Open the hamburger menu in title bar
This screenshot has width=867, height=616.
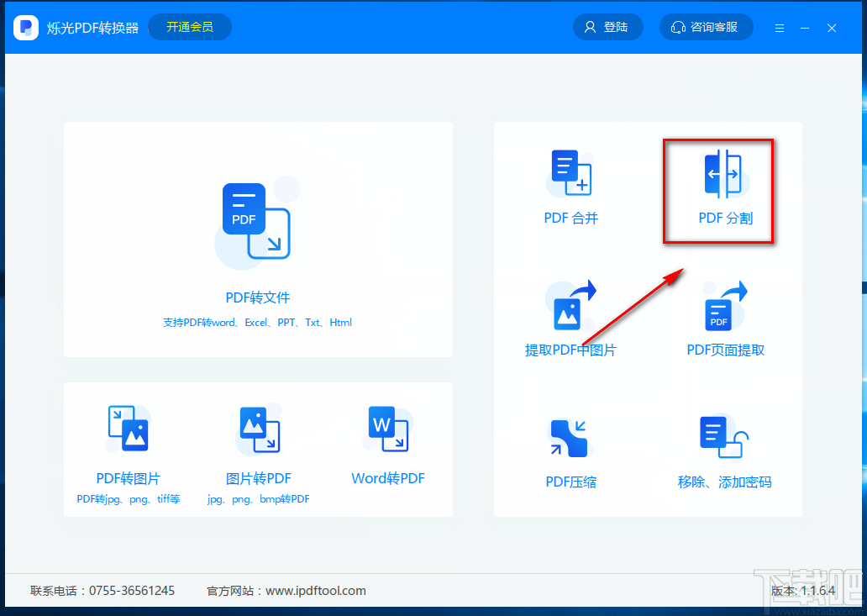[x=780, y=27]
